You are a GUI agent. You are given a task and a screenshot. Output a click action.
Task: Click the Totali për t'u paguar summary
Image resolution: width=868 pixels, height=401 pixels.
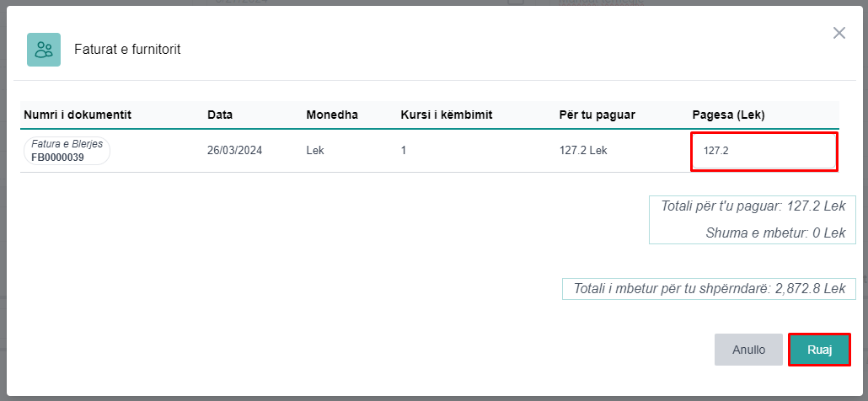pos(752,207)
